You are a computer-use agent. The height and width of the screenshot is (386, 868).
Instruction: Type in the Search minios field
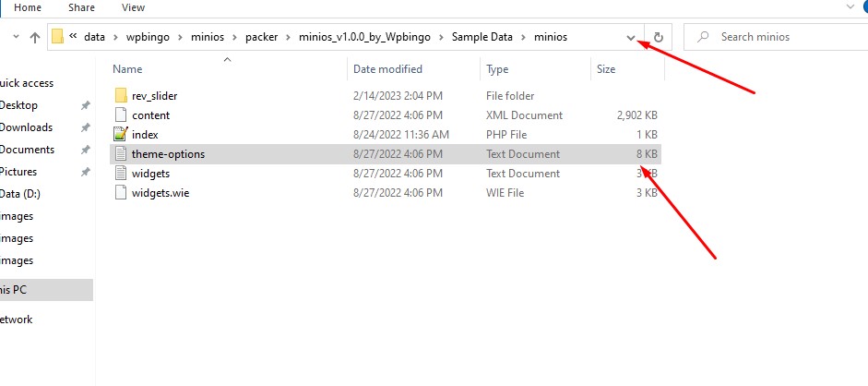[784, 38]
